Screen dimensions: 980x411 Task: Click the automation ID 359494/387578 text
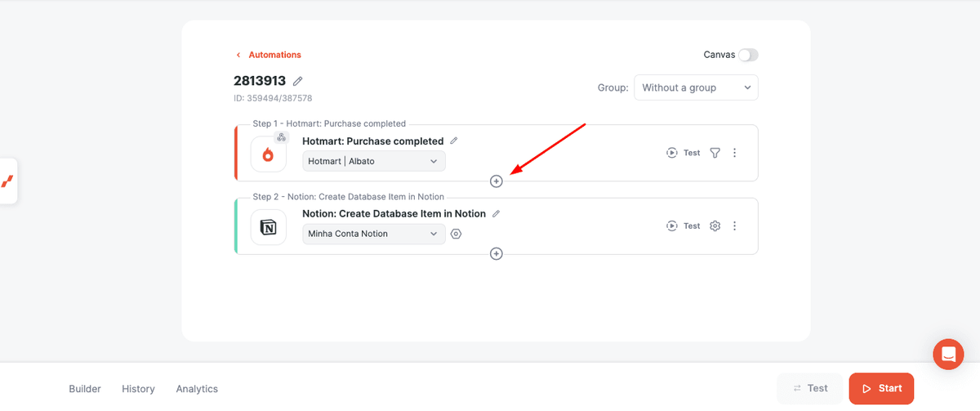pyautogui.click(x=273, y=98)
